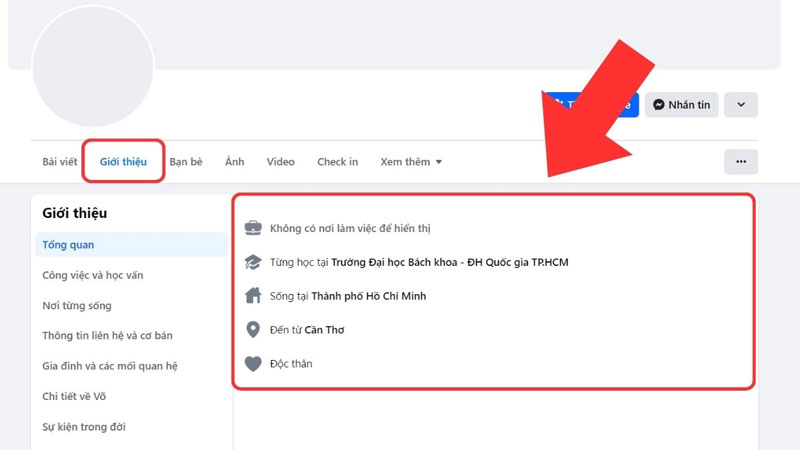The image size is (800, 450).
Task: Select the Giới thiệu tab
Action: tap(123, 162)
